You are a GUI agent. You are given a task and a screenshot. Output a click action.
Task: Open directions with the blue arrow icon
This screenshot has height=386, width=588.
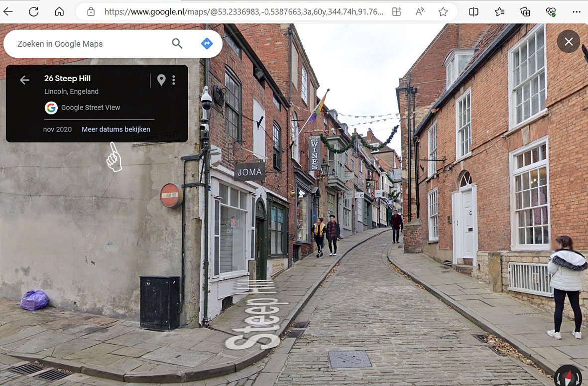tap(207, 44)
